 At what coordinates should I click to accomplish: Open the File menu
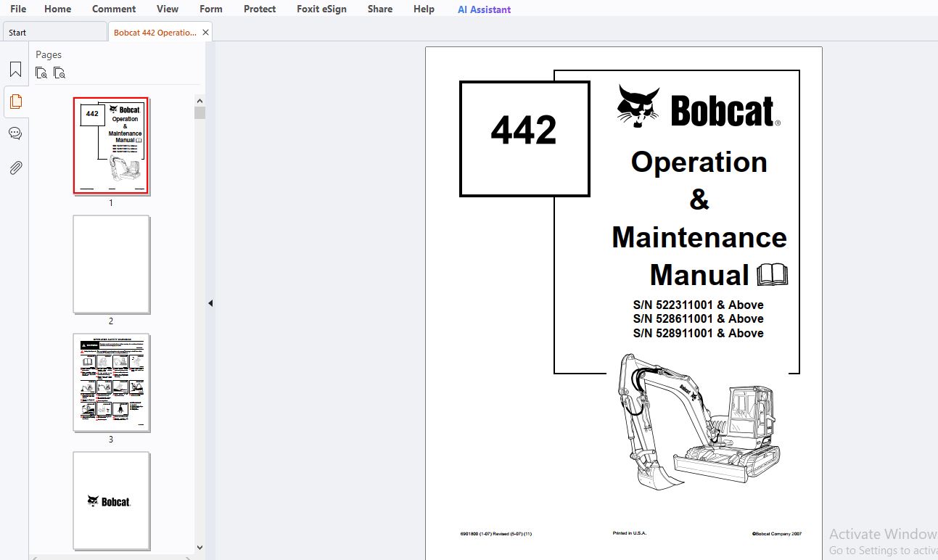pos(18,9)
